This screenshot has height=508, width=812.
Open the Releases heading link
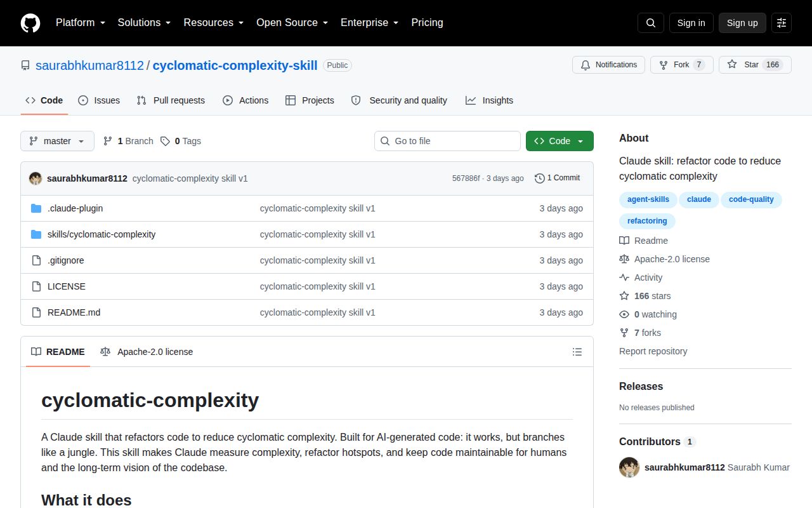[x=641, y=386]
